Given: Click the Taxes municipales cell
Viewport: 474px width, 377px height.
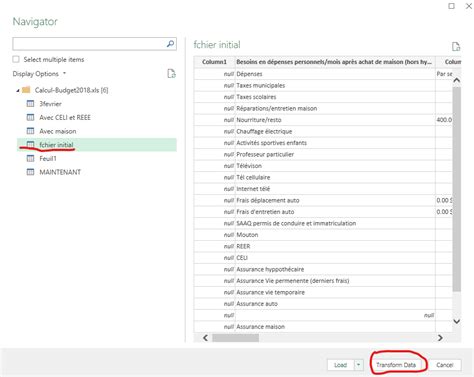Looking at the screenshot, I should pyautogui.click(x=335, y=85).
